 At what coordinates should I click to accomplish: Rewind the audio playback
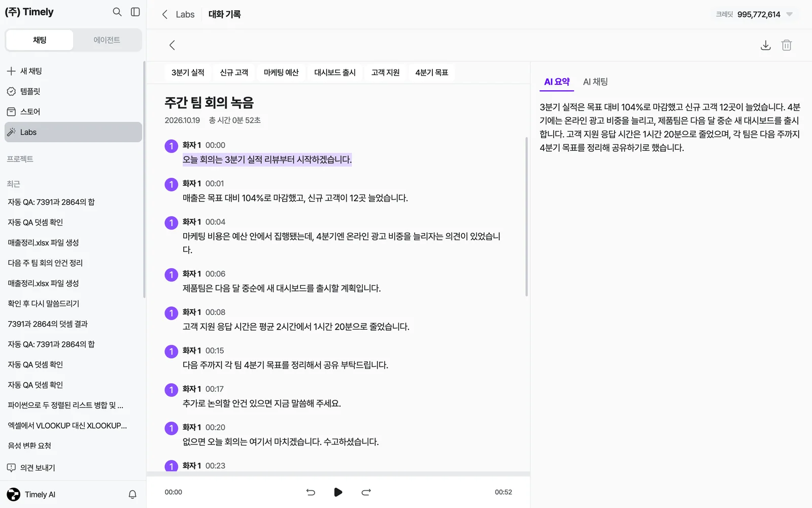coord(311,492)
